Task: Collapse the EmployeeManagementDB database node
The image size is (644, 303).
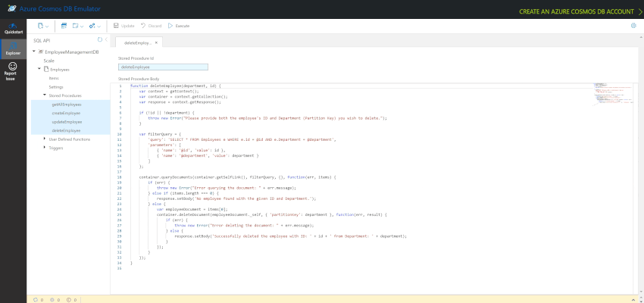Action: 33,52
